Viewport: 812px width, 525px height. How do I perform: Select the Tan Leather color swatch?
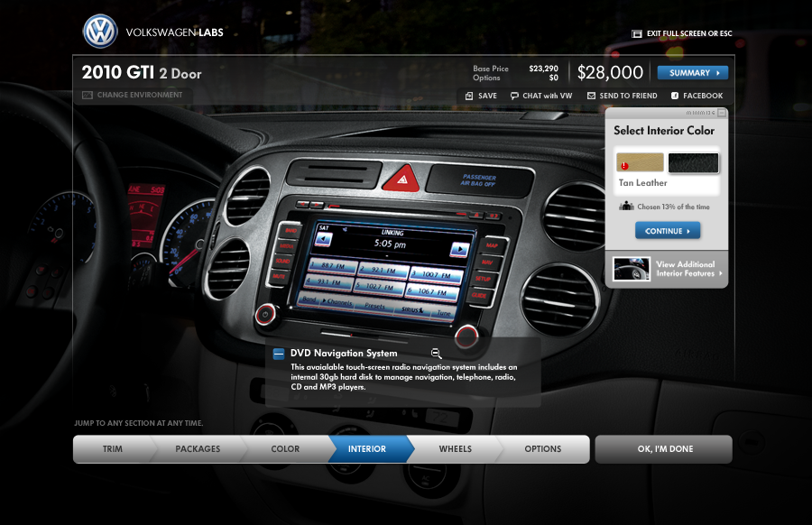click(640, 162)
